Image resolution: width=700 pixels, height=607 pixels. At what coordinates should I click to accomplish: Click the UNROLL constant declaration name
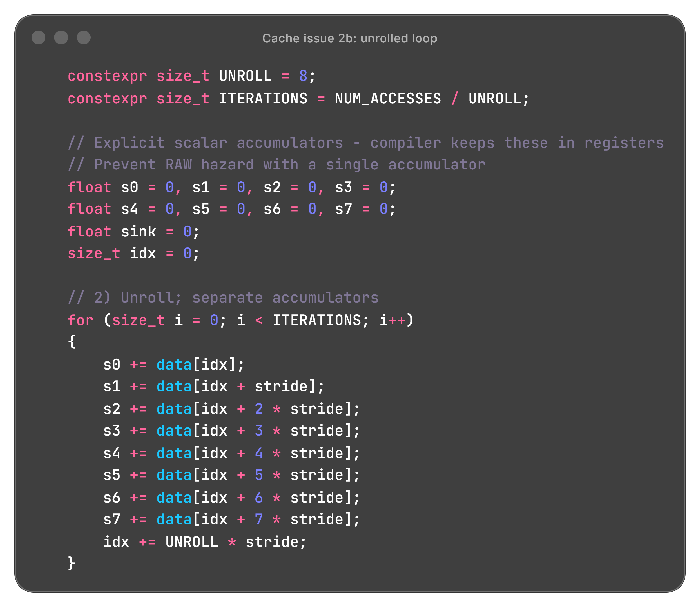coord(245,76)
